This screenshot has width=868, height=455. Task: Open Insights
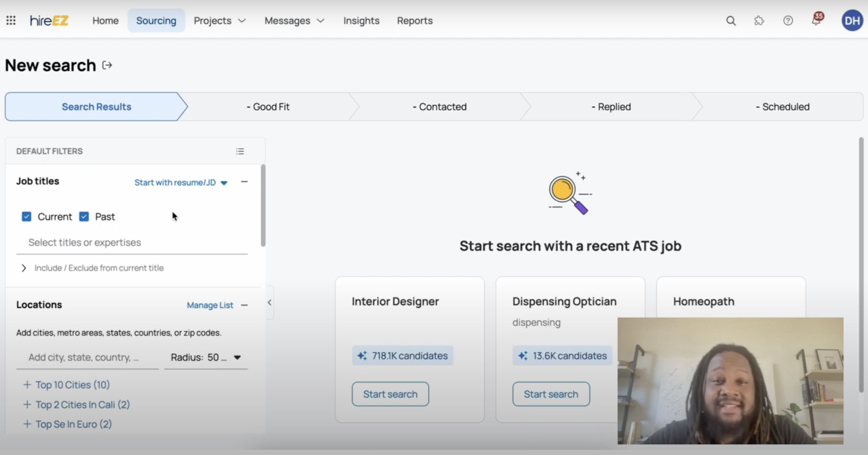click(x=361, y=21)
